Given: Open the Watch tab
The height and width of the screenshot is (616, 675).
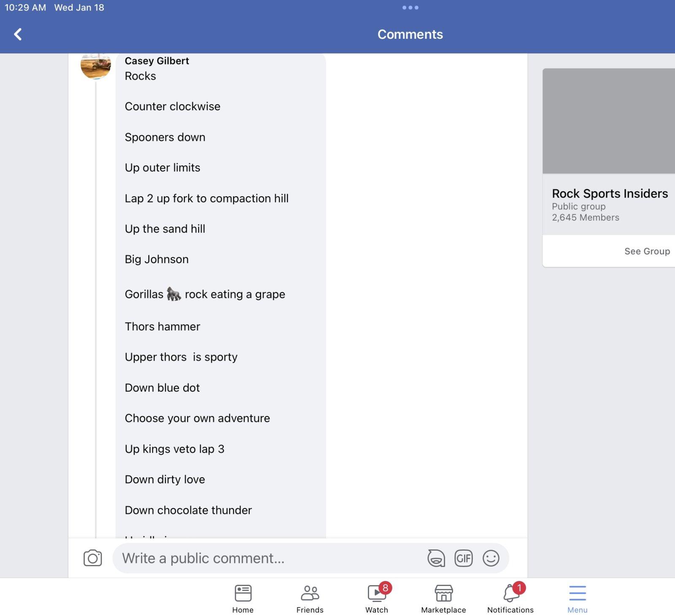Looking at the screenshot, I should point(377,598).
